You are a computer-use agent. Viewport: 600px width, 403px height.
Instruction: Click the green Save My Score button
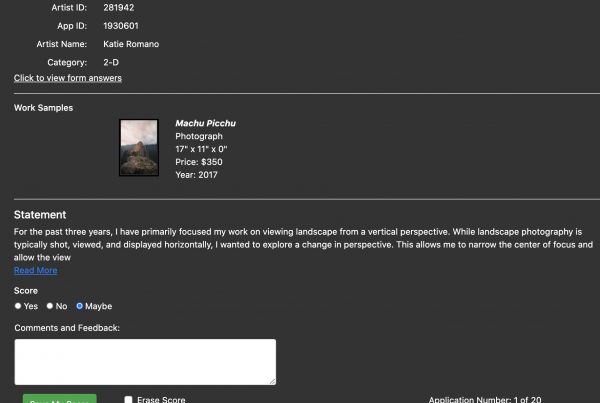pos(60,399)
